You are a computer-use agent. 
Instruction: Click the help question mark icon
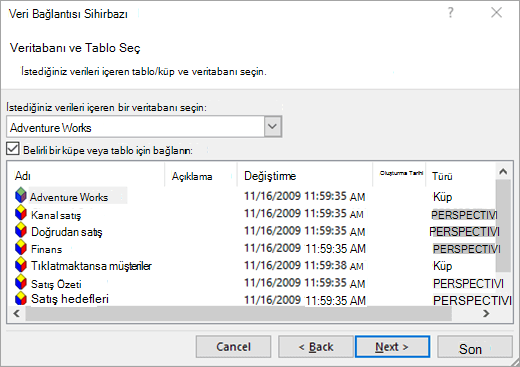450,13
